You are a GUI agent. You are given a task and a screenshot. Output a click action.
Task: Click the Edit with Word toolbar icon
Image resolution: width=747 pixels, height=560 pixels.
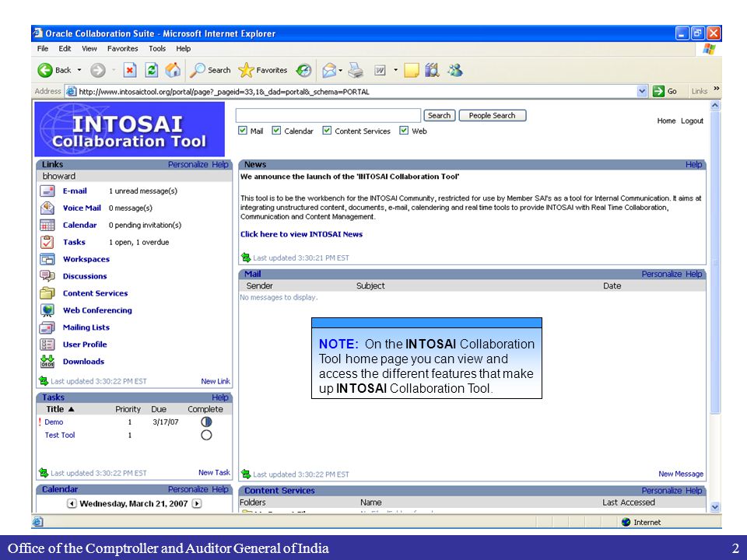point(380,71)
